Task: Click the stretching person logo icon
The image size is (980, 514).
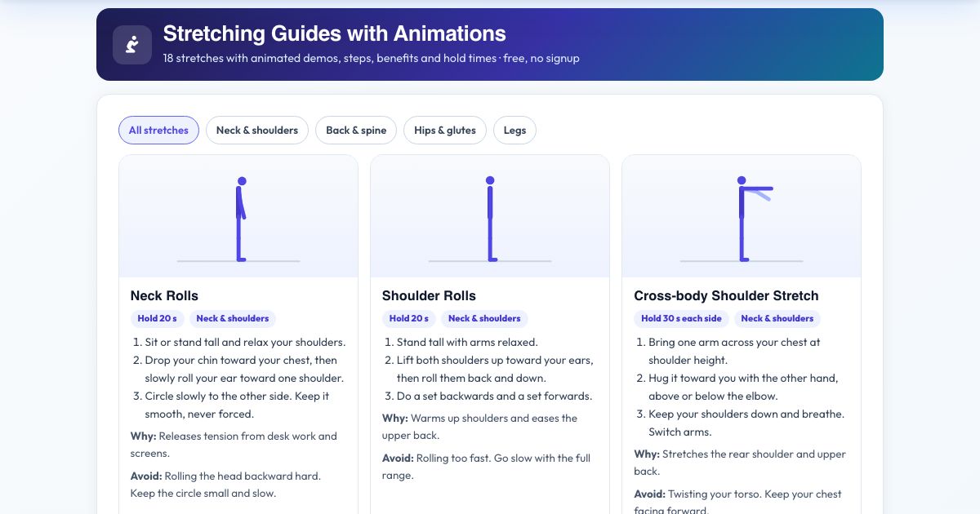Action: click(x=132, y=45)
